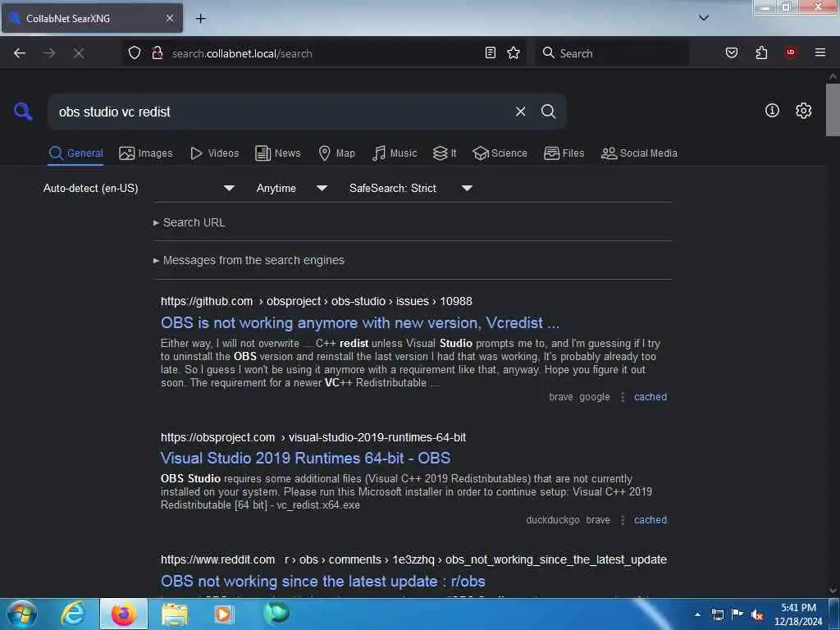Click the muted volume tray icon

point(757,614)
